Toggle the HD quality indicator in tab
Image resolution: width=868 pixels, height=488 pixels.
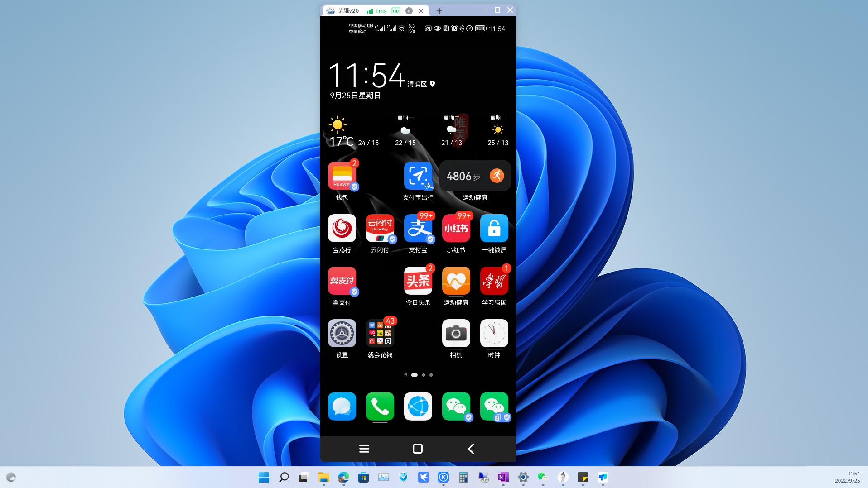(396, 11)
